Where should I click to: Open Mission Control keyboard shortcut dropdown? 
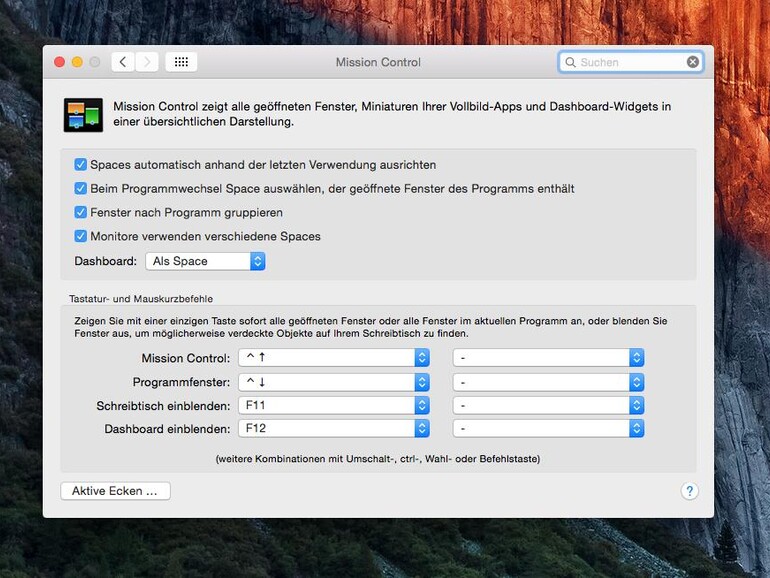pos(334,358)
